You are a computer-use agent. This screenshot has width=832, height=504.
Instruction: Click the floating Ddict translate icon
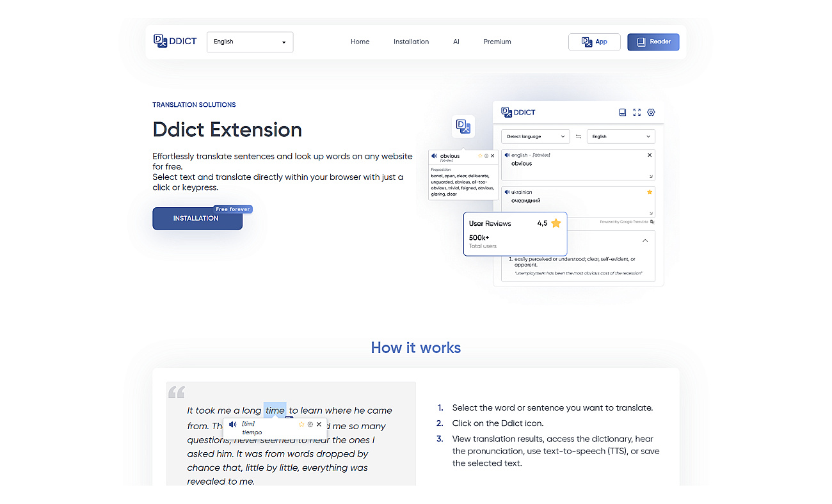tap(463, 126)
